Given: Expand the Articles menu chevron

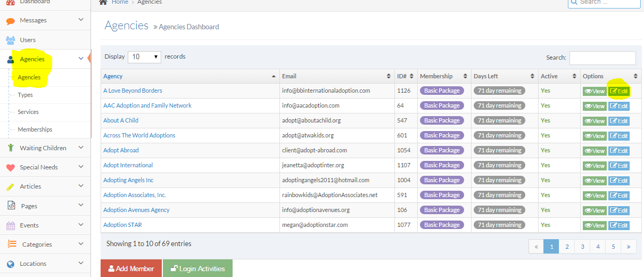Looking at the screenshot, I should (x=81, y=186).
